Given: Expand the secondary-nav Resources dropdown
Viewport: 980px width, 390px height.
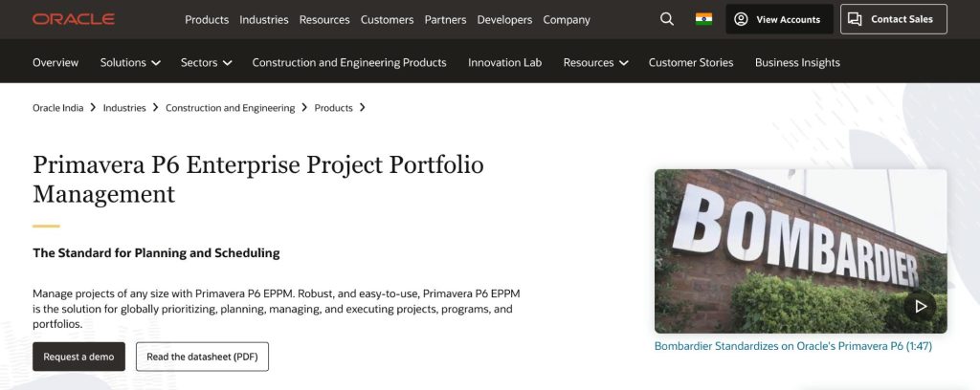Looking at the screenshot, I should [x=595, y=62].
